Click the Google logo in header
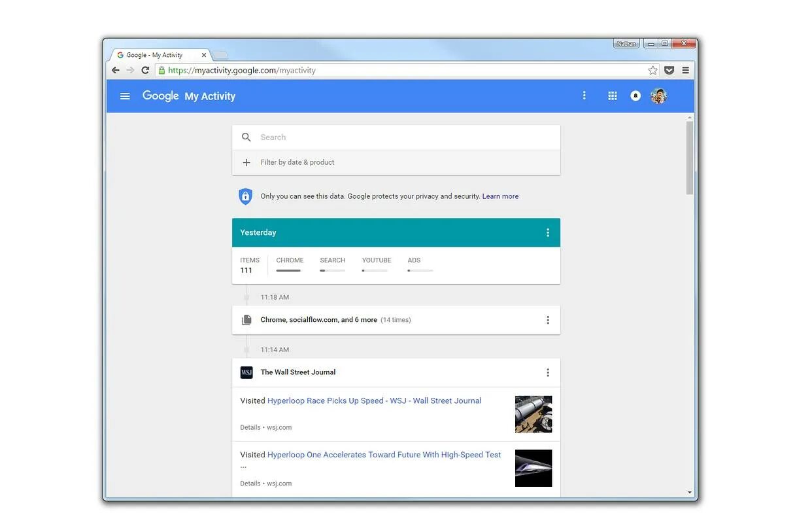The image size is (812, 530). (160, 96)
